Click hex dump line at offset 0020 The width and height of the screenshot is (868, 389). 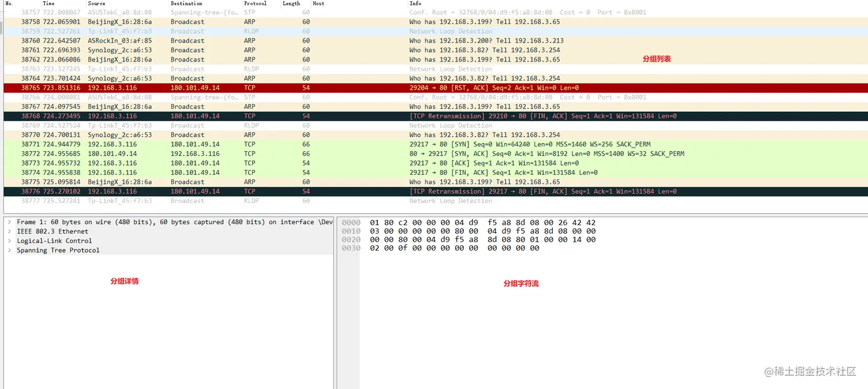click(x=469, y=240)
